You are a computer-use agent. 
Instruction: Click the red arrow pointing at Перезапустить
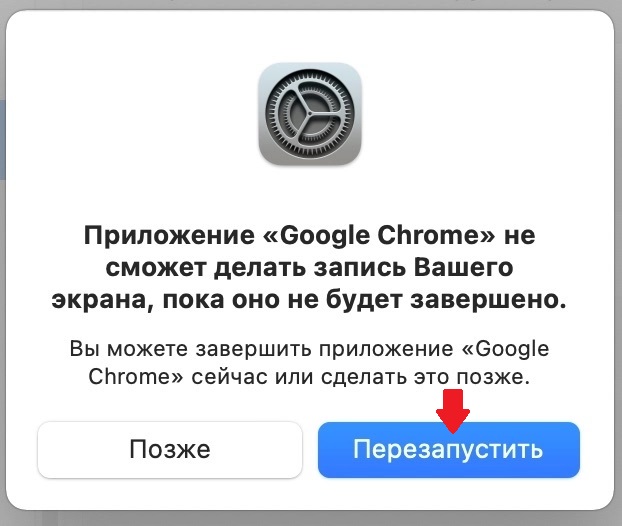453,411
